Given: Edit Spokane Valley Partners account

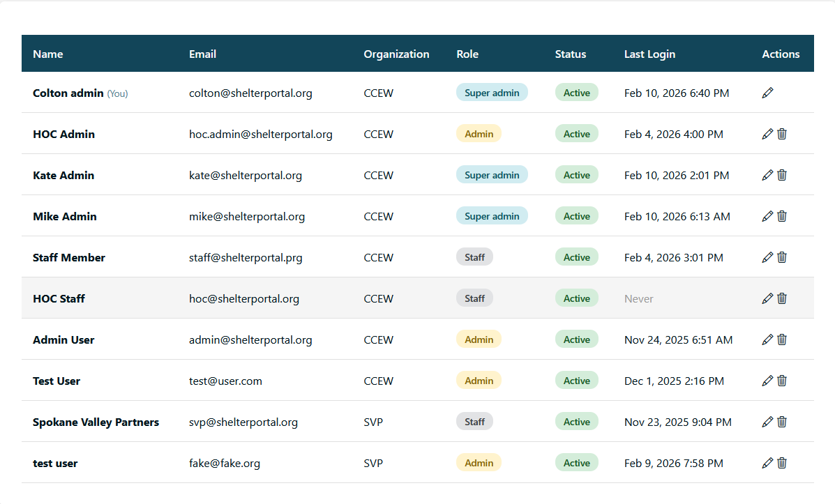Looking at the screenshot, I should (767, 421).
